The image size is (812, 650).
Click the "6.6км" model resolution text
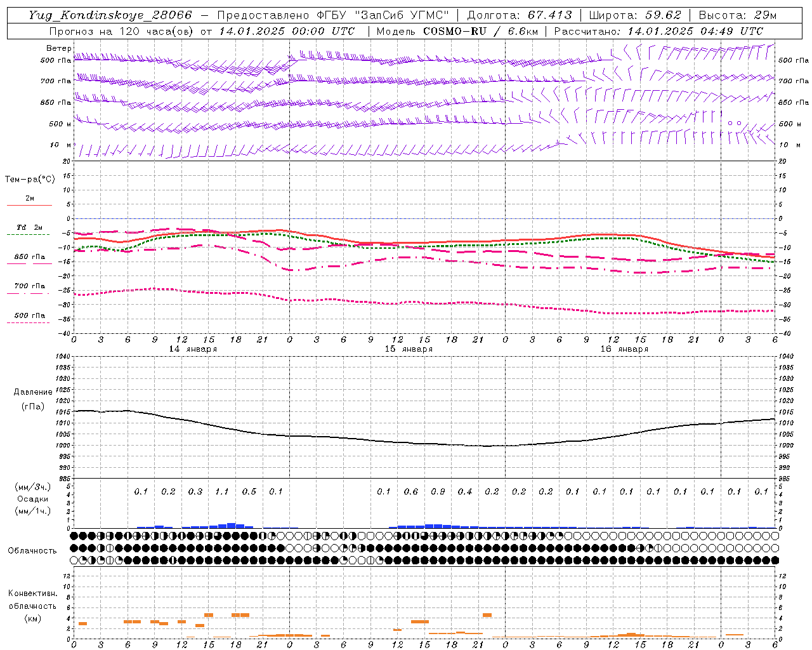523,31
